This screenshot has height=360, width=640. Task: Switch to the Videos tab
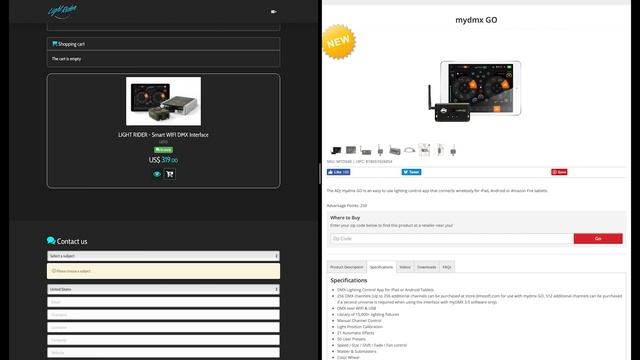coord(405,267)
